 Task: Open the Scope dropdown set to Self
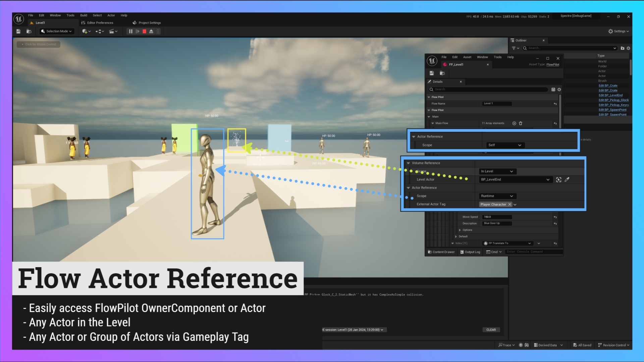pos(505,145)
